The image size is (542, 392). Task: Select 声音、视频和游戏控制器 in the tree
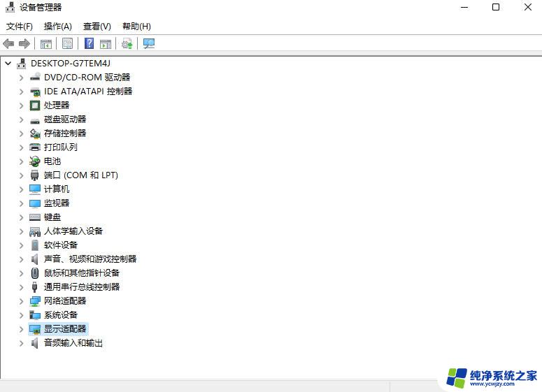(90, 259)
